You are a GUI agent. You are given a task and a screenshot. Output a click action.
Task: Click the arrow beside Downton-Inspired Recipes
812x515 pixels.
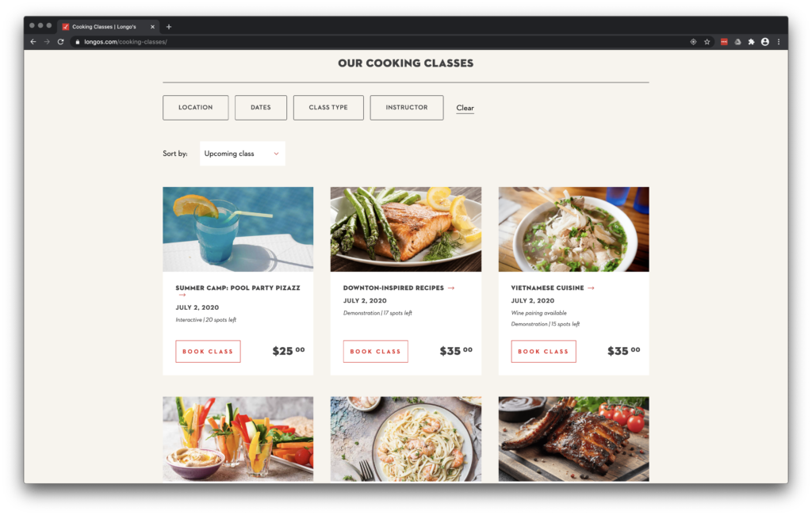[x=451, y=288]
